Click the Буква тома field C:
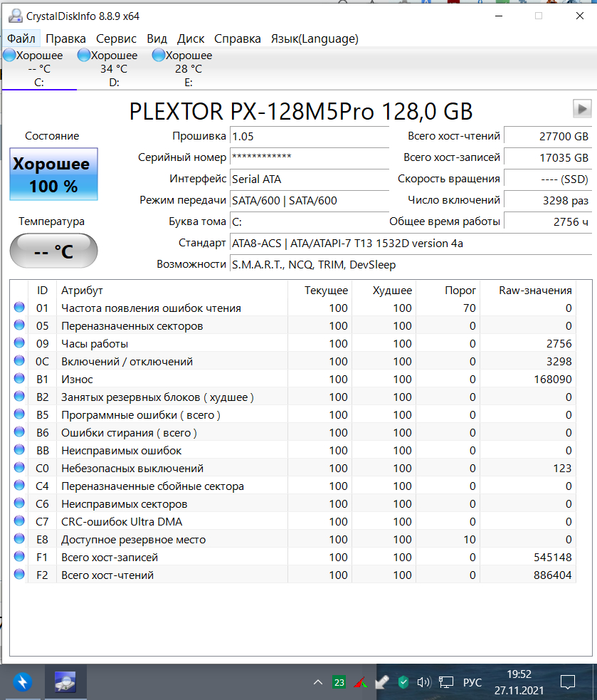 [x=310, y=222]
